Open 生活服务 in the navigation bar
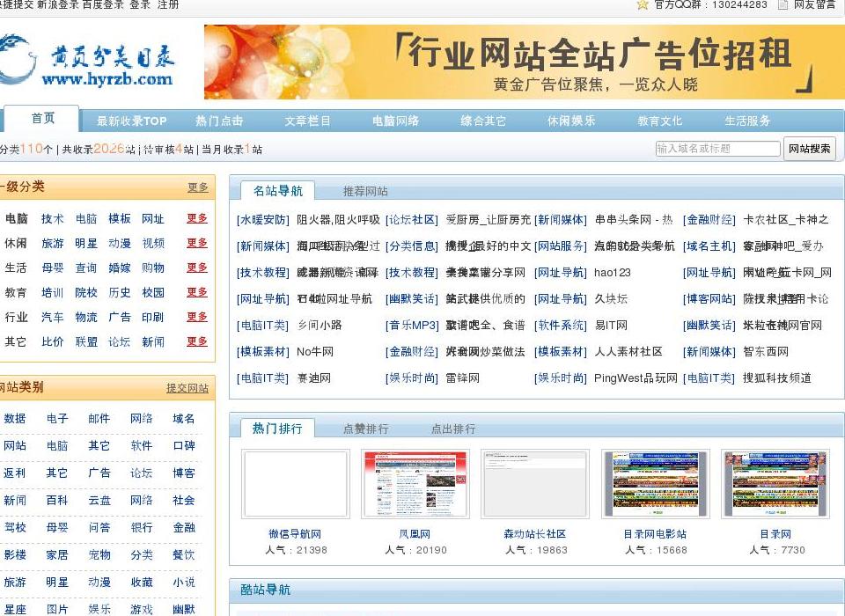845x616 pixels. pos(747,121)
